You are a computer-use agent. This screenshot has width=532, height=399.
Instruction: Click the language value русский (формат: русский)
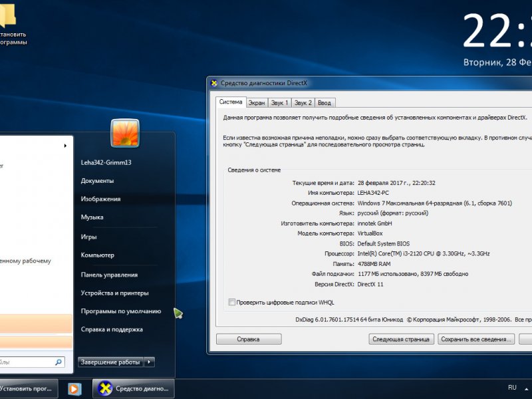coord(393,213)
